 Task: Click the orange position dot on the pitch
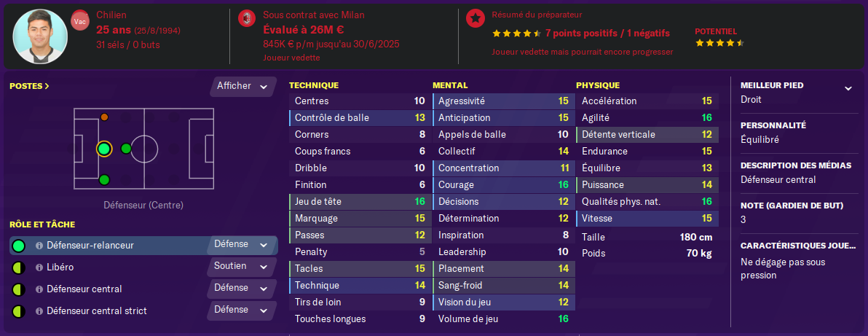coord(104,117)
